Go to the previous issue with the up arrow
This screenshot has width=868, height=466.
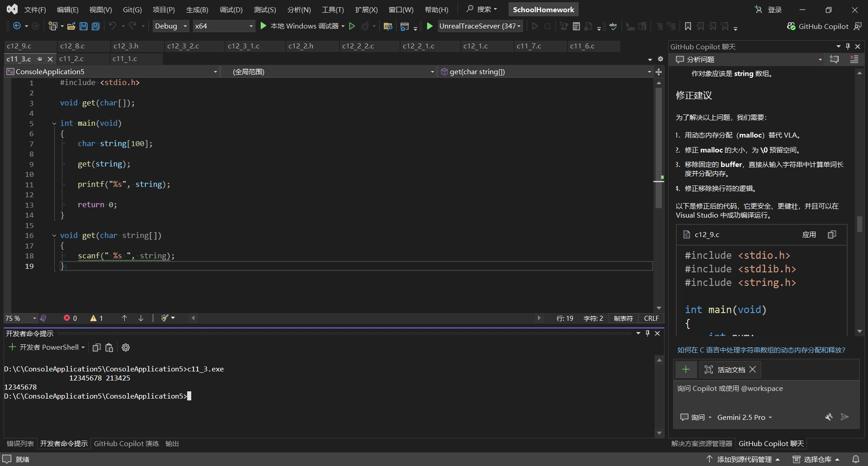125,318
